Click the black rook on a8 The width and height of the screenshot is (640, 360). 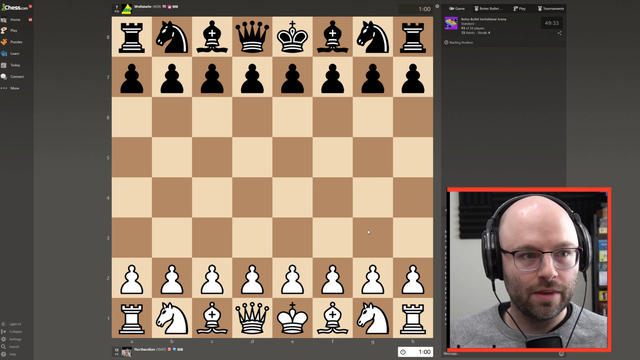[131, 37]
